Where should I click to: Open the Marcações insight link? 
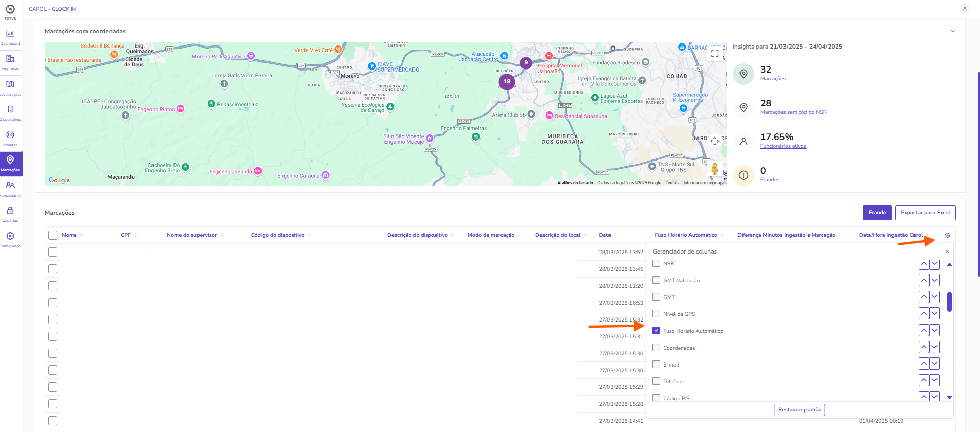[773, 79]
